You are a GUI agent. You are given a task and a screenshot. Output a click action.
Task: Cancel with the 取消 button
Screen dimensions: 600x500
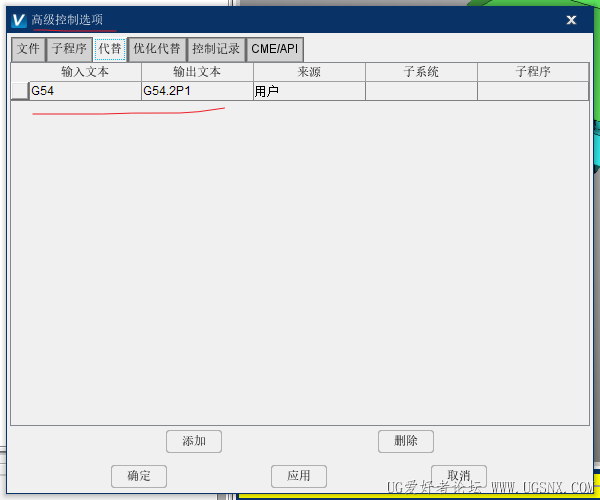pyautogui.click(x=459, y=476)
